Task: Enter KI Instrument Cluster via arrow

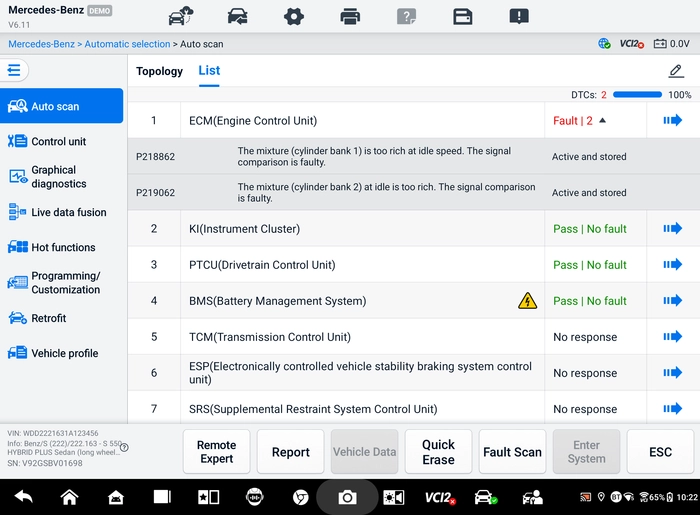Action: [x=672, y=228]
